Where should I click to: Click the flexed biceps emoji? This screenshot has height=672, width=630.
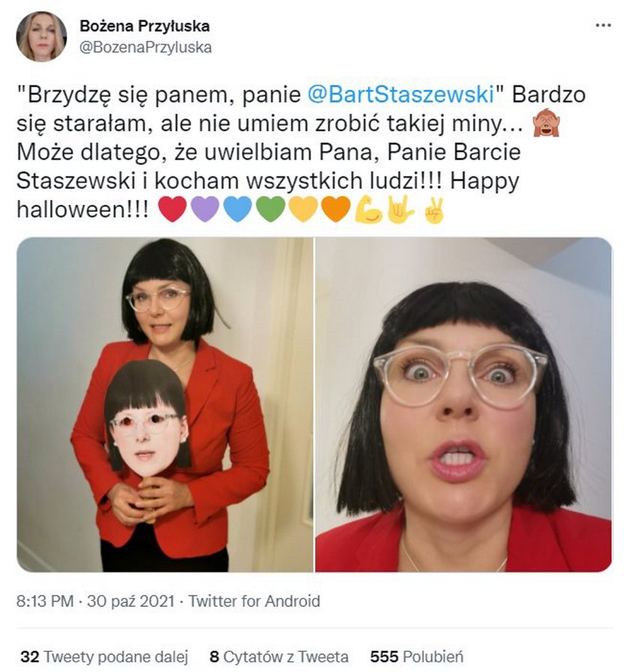click(369, 209)
